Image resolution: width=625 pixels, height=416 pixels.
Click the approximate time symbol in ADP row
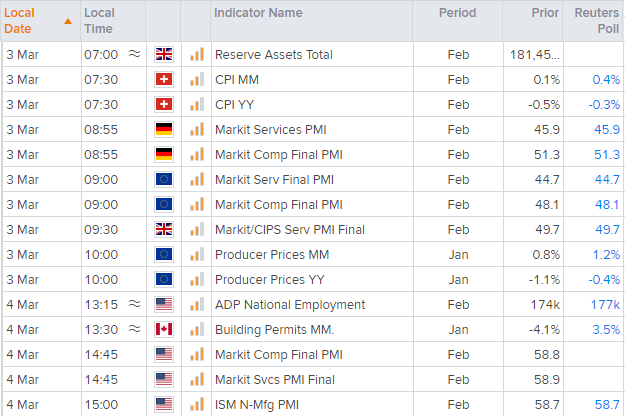coord(134,305)
